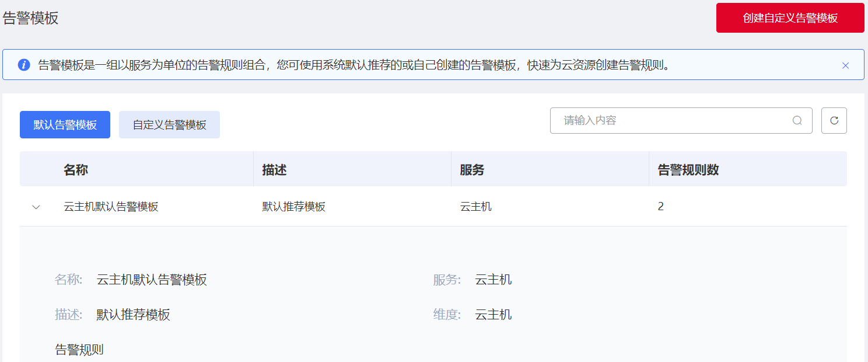Screen dimensions: 868x362
Task: Collapse the 云主机默认告警模板 row
Action: [36, 207]
